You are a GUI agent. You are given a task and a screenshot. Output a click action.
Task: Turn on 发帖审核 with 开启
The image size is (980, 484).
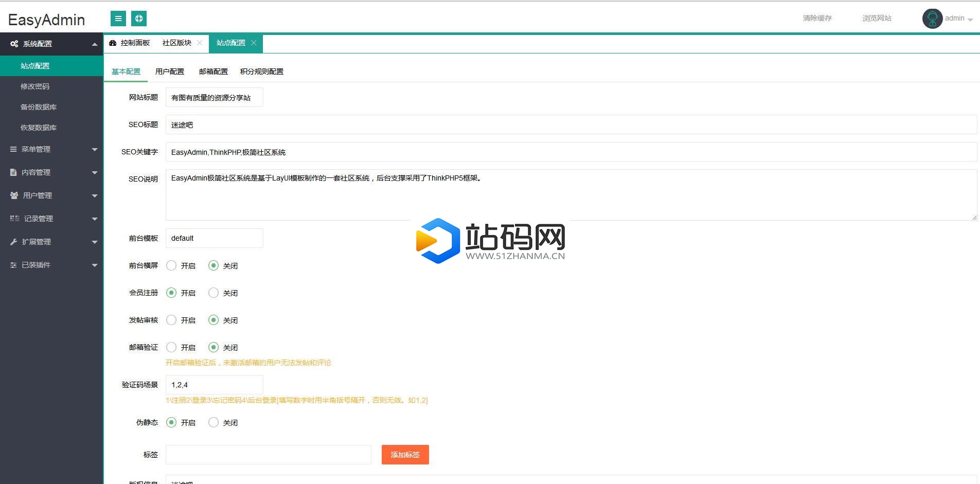(x=171, y=320)
